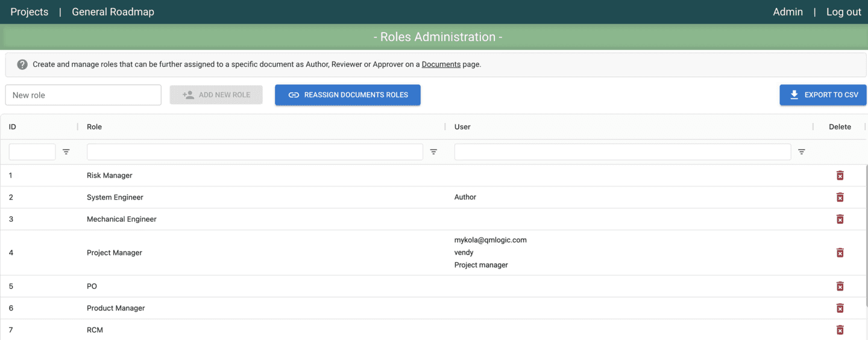The width and height of the screenshot is (868, 340).
Task: Delete the Risk Manager role
Action: (x=840, y=175)
